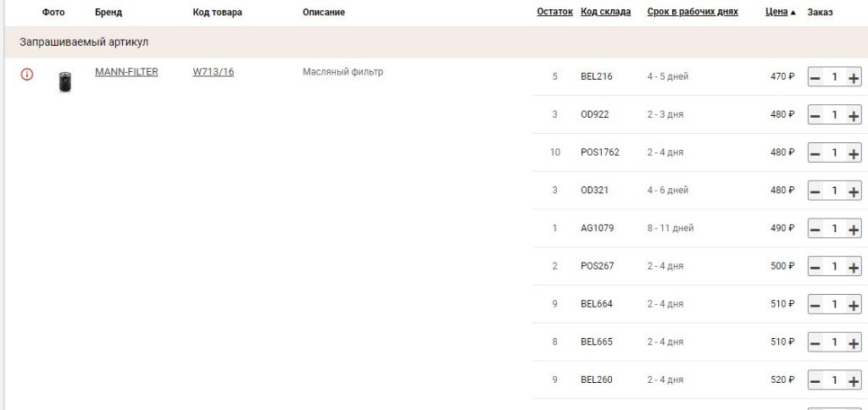Decrease quantity for AG1079 warehouse row
This screenshot has height=410, width=868.
click(x=815, y=229)
